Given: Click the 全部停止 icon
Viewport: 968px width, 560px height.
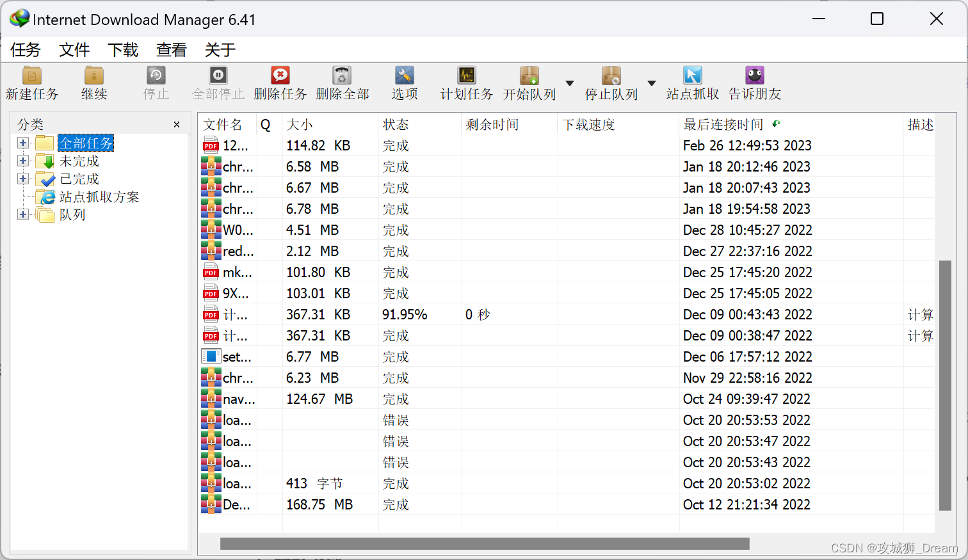Looking at the screenshot, I should pos(218,76).
